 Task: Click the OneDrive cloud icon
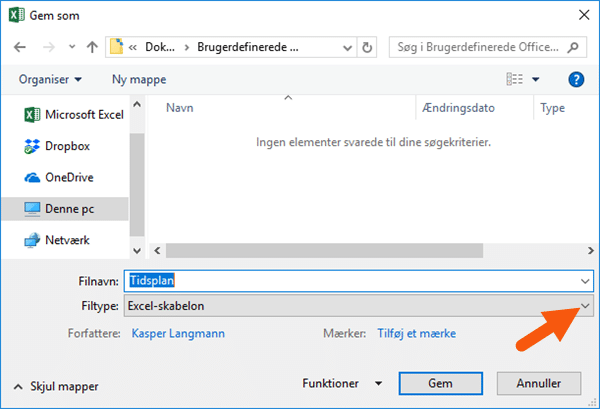tap(32, 178)
